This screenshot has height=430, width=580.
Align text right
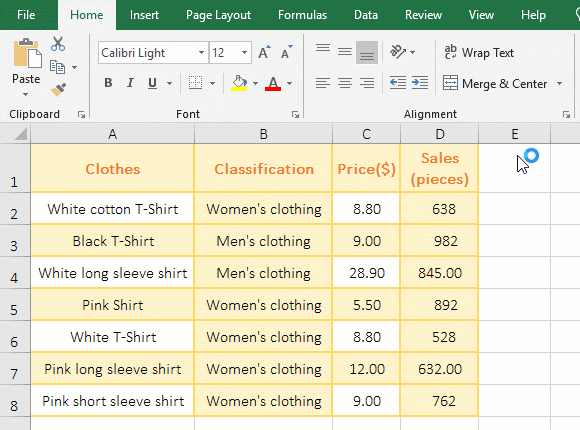pos(367,83)
